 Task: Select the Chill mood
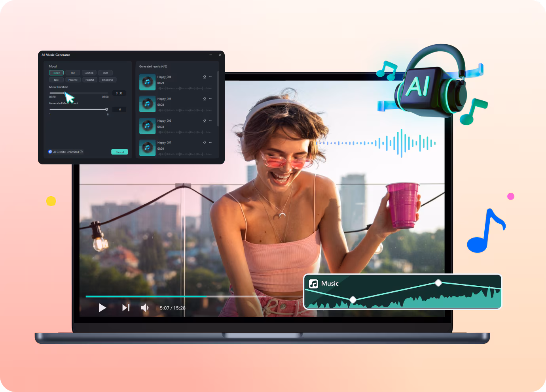click(x=105, y=73)
